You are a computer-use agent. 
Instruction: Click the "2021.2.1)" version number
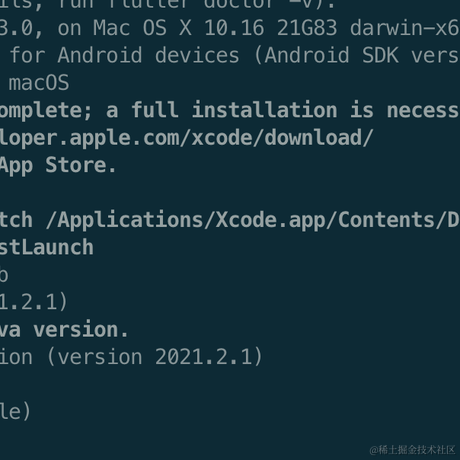pyautogui.click(x=209, y=357)
